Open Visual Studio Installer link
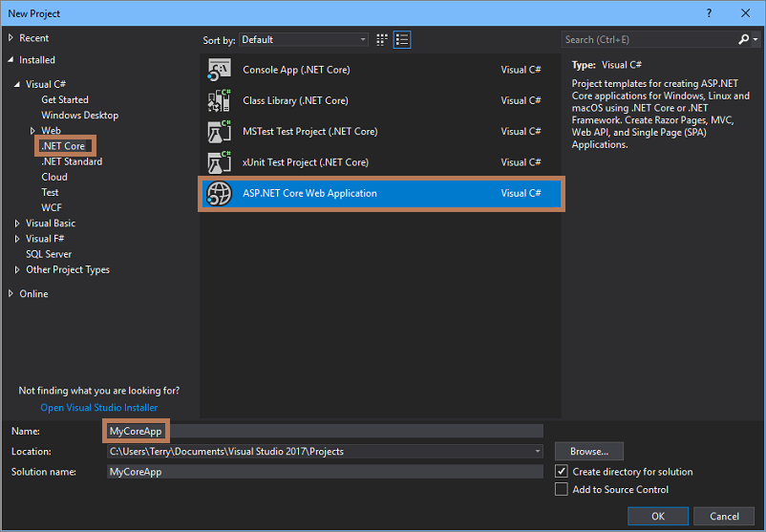The width and height of the screenshot is (766, 532). pos(99,408)
